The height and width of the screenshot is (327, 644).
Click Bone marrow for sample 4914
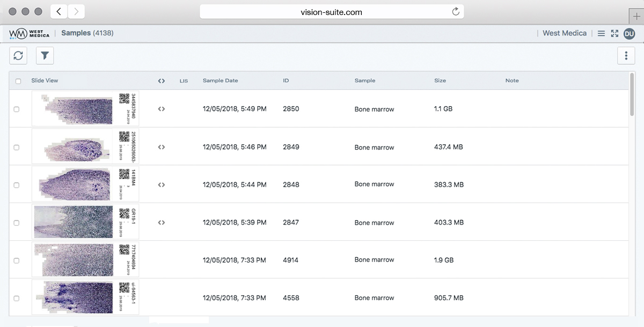374,259
